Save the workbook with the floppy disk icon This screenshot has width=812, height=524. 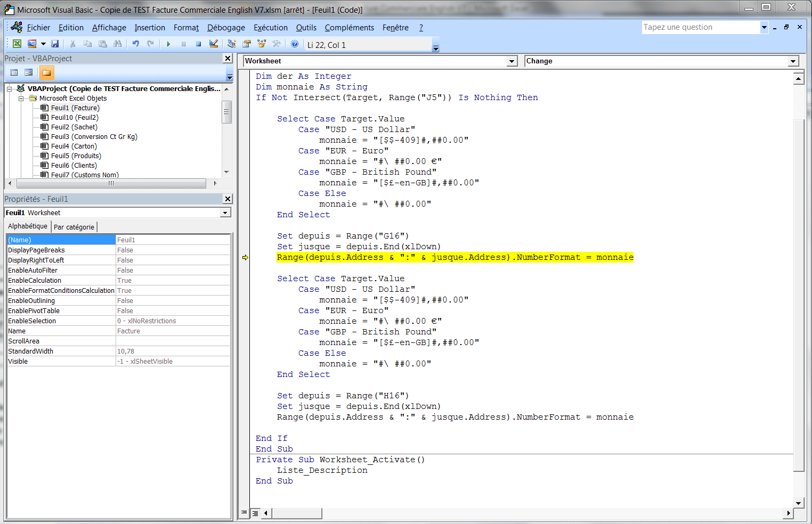[x=55, y=44]
